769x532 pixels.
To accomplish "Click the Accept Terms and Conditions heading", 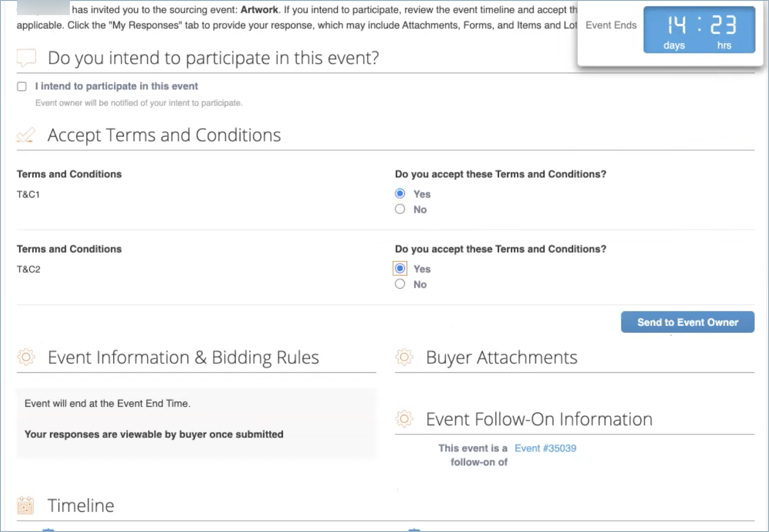I will tap(164, 135).
